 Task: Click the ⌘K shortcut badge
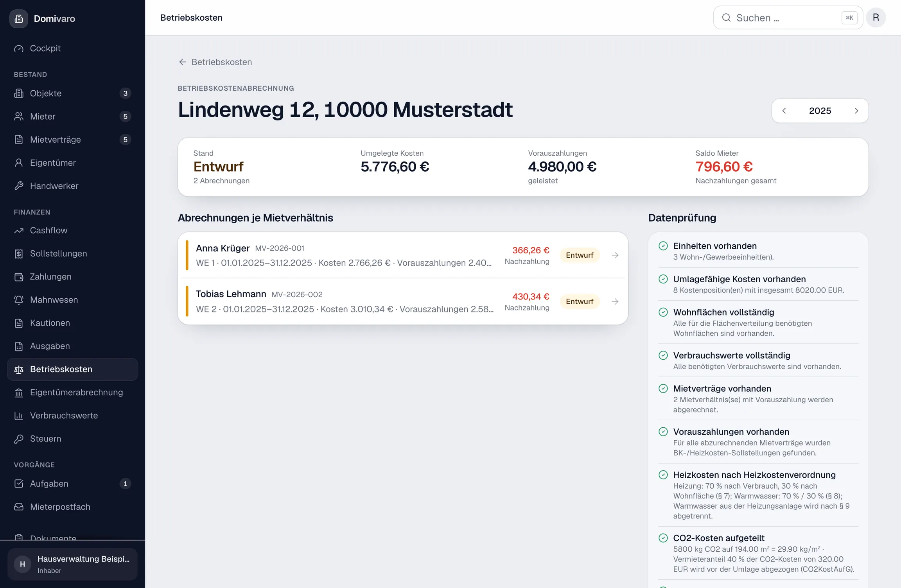(x=849, y=18)
